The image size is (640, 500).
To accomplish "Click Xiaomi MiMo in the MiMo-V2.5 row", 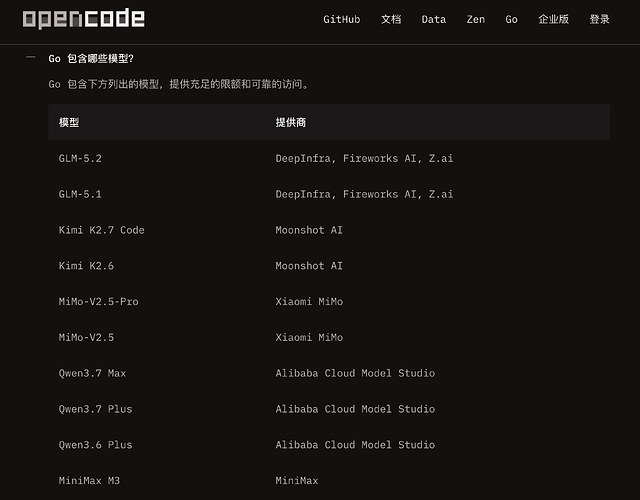I will [309, 338].
